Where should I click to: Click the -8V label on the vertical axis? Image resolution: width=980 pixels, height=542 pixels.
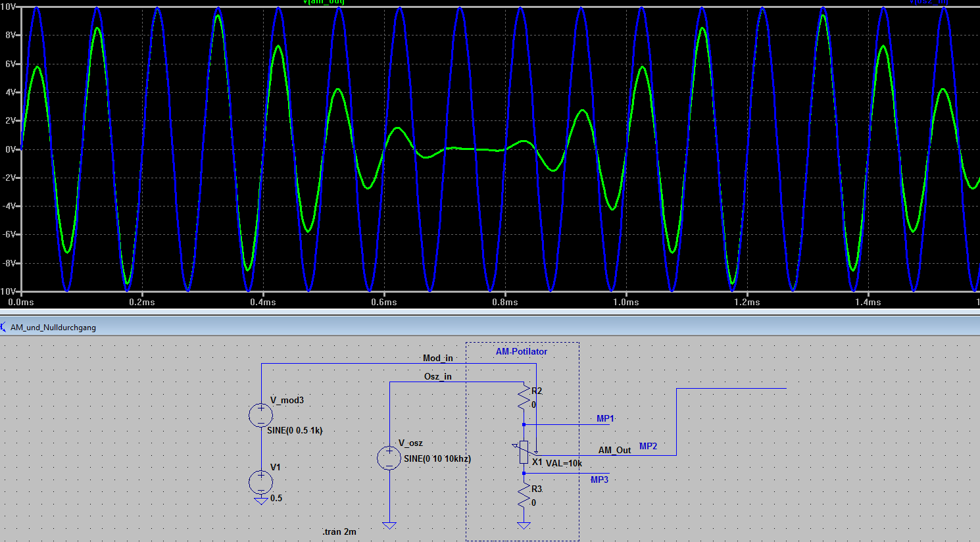point(9,263)
